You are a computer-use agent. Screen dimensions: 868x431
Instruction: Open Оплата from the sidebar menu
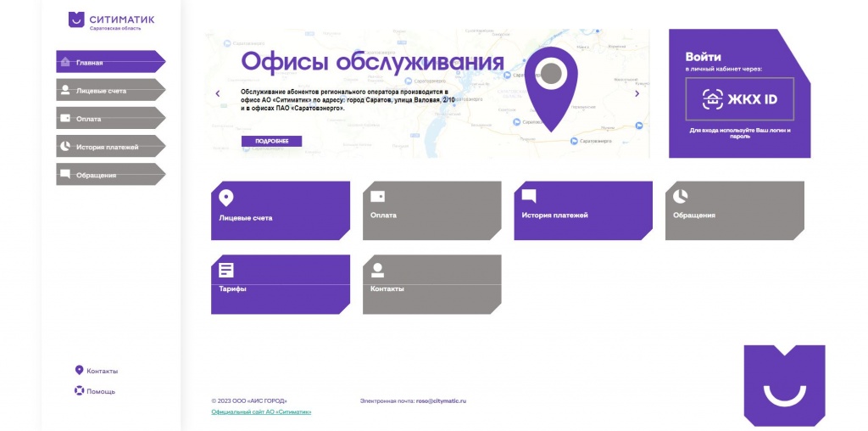click(x=108, y=119)
